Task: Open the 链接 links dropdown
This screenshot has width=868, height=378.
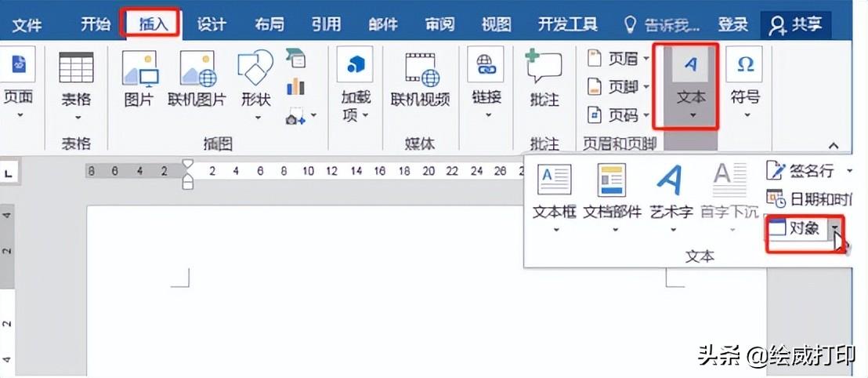Action: (x=487, y=83)
